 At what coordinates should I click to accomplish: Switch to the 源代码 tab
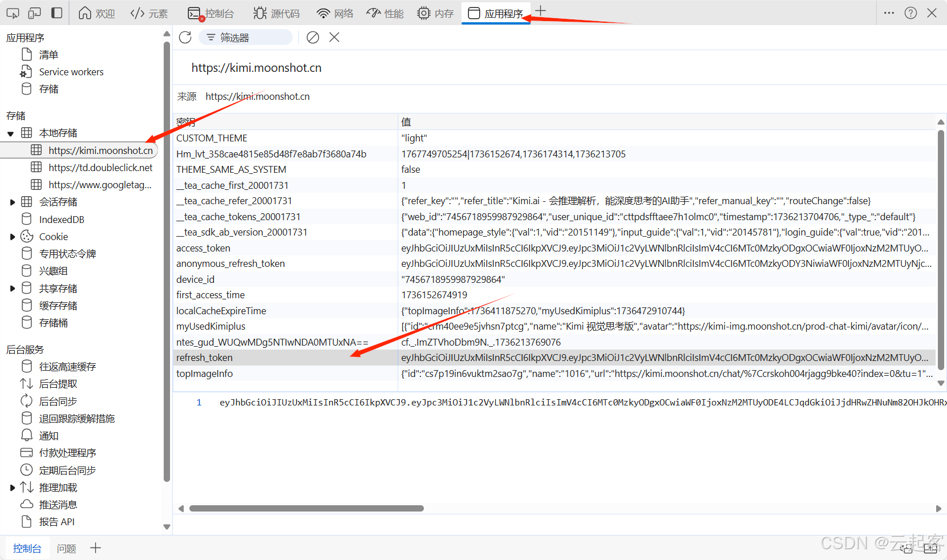tap(277, 13)
